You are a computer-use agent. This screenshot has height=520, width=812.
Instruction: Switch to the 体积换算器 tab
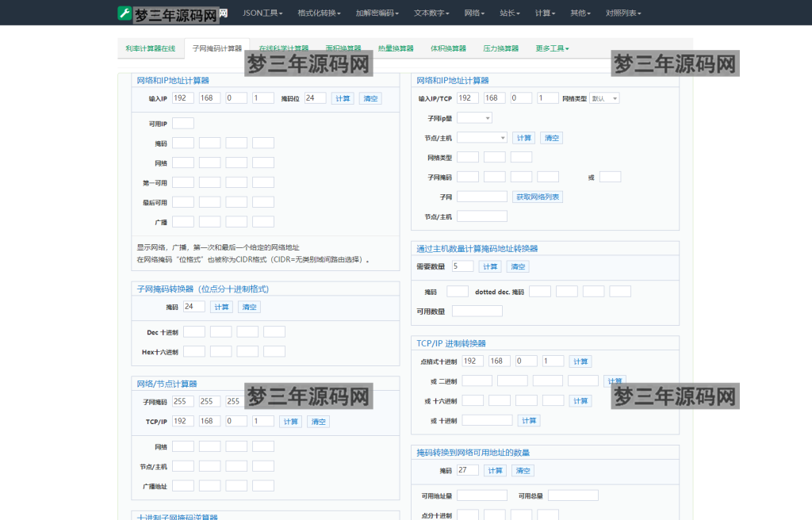pos(449,48)
